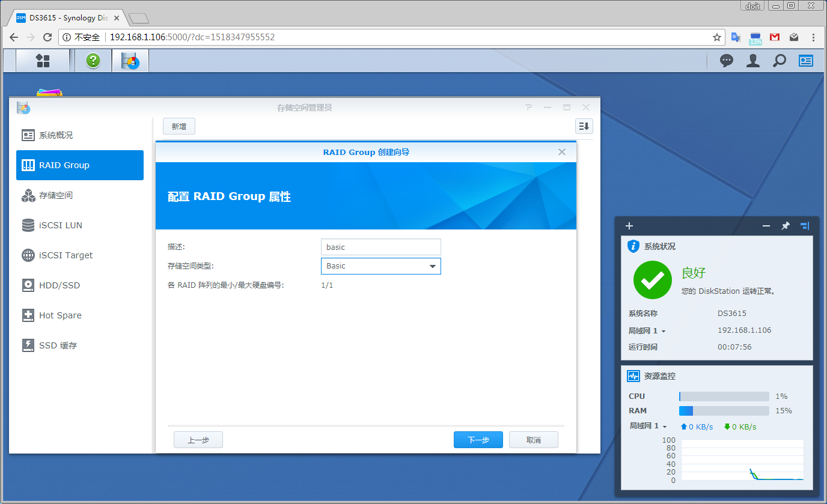The height and width of the screenshot is (504, 827).
Task: Click the DSM search magnifier icon
Action: tap(780, 61)
